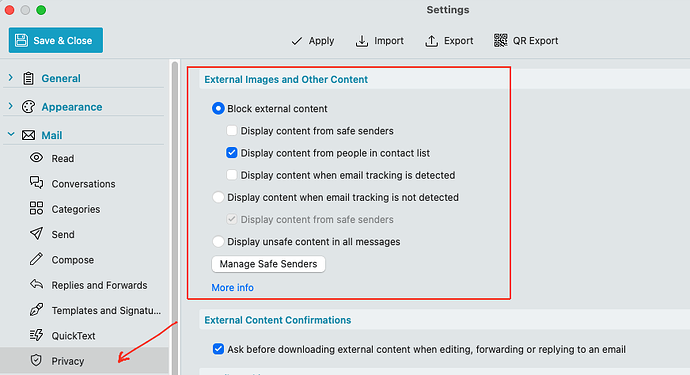Click the green full-screen window button
Screen dimensions: 690x375
click(x=41, y=10)
